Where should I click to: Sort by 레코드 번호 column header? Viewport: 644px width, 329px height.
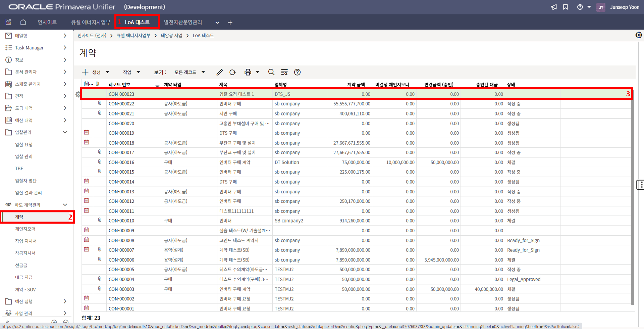tap(119, 85)
